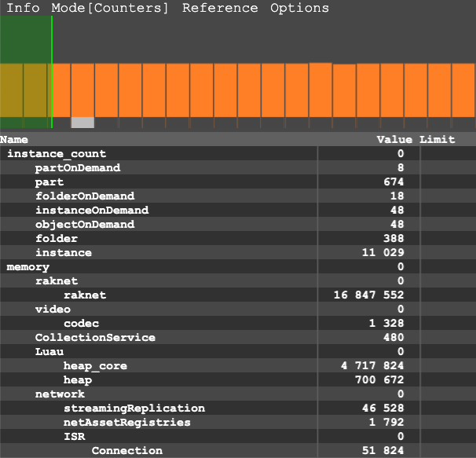Select the heap_core counter row
The image size is (476, 458).
(238, 365)
